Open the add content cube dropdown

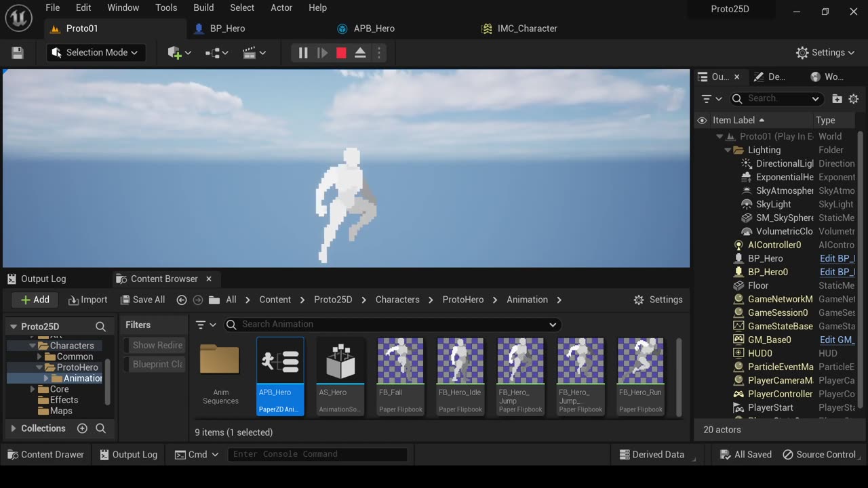tap(179, 53)
